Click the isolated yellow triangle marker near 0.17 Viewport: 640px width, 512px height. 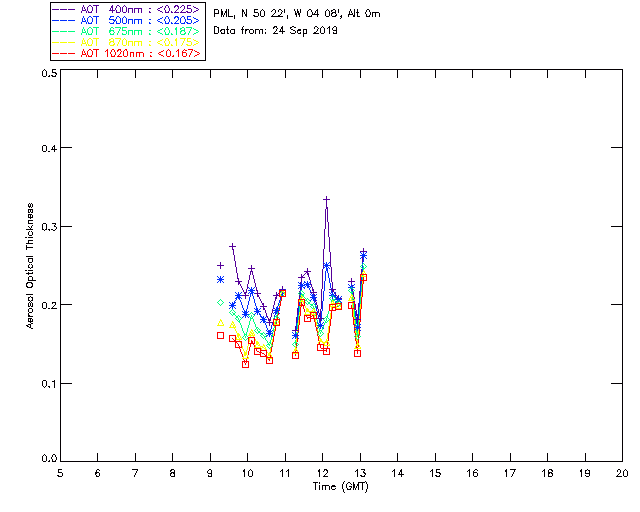[220, 323]
